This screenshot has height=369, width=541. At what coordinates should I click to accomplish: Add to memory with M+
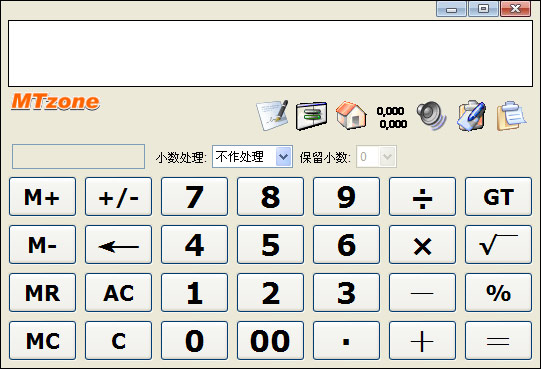coord(42,197)
